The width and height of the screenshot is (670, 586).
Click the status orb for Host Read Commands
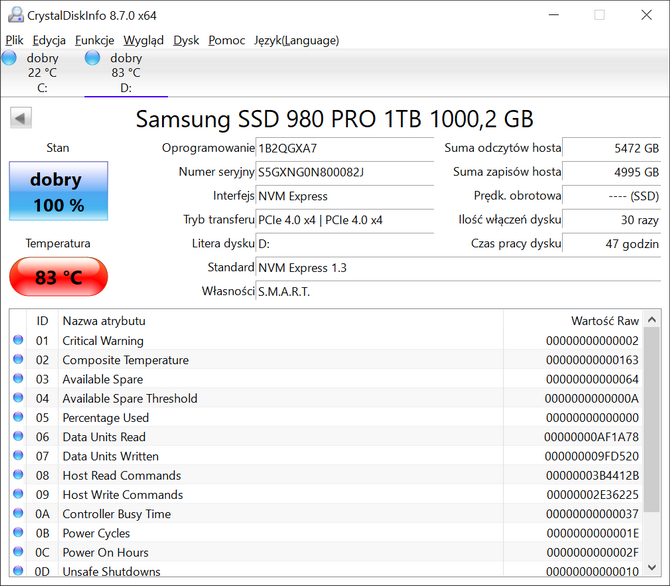18,474
